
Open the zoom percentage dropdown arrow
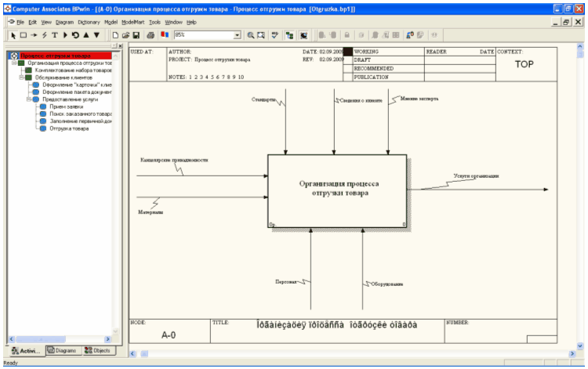(x=237, y=35)
